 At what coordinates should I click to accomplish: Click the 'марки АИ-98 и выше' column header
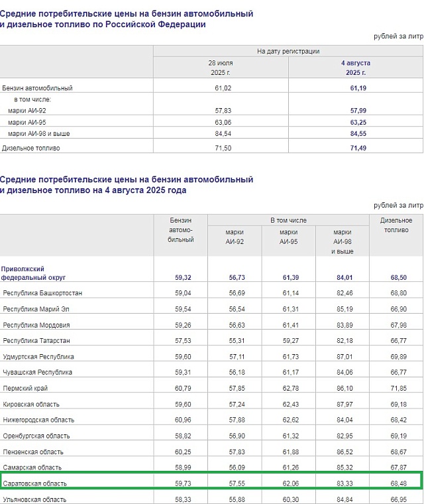pyautogui.click(x=343, y=241)
